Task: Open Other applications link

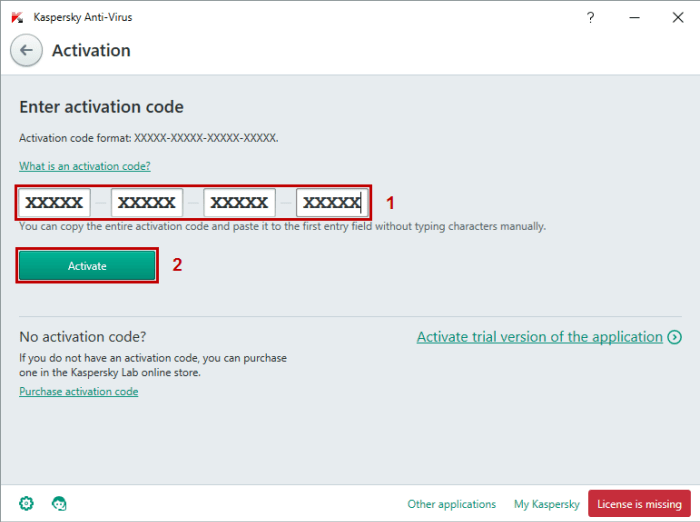Action: (x=451, y=504)
